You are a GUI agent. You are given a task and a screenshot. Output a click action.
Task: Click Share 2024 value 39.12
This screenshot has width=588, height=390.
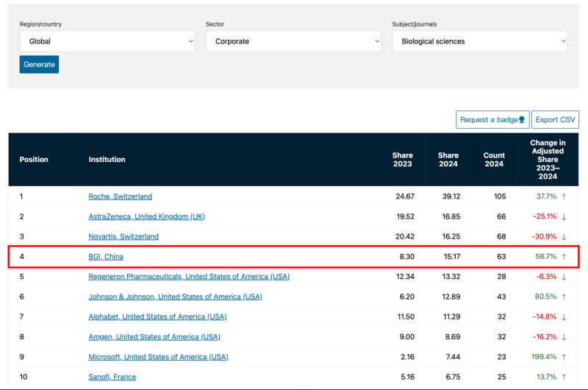point(451,196)
